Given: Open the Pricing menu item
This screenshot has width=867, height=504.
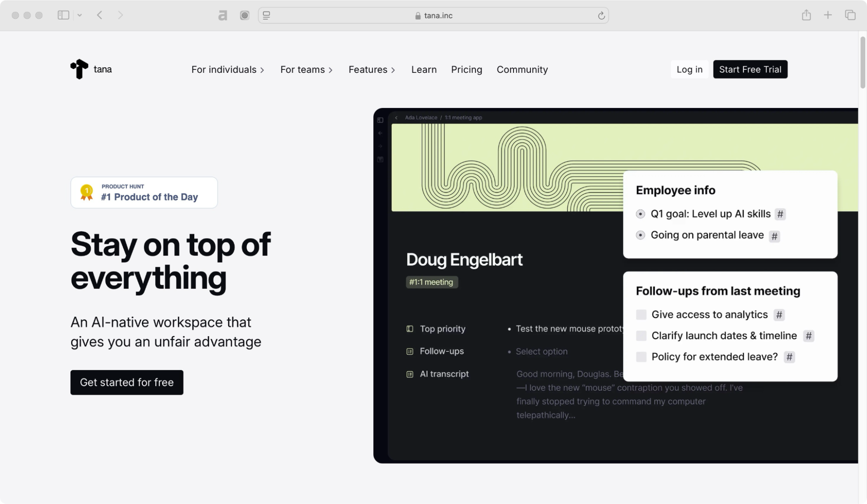Looking at the screenshot, I should [466, 69].
